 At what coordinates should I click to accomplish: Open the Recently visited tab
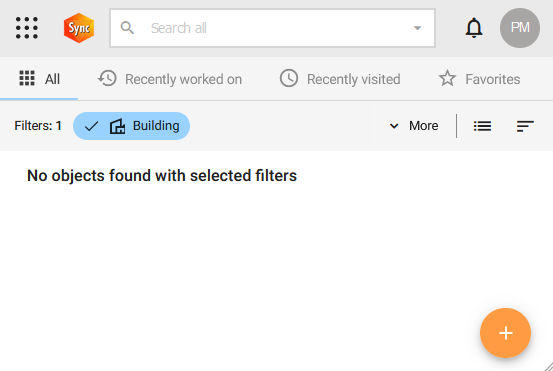[x=340, y=79]
